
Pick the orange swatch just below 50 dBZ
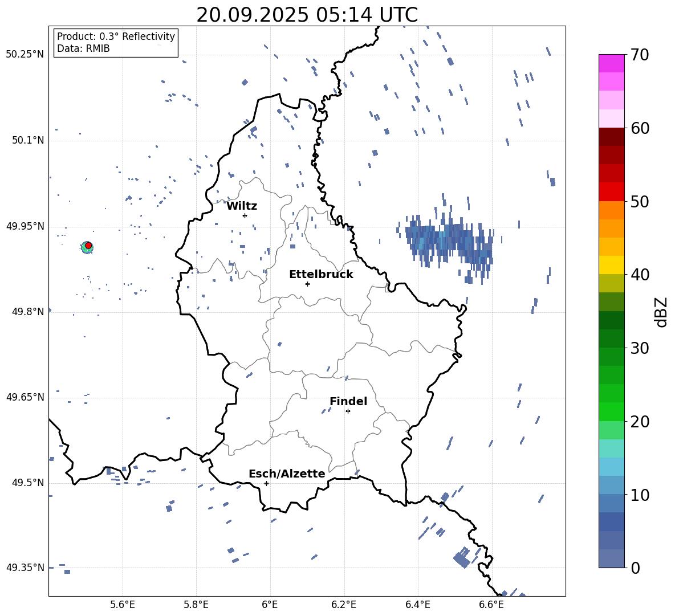(x=612, y=210)
